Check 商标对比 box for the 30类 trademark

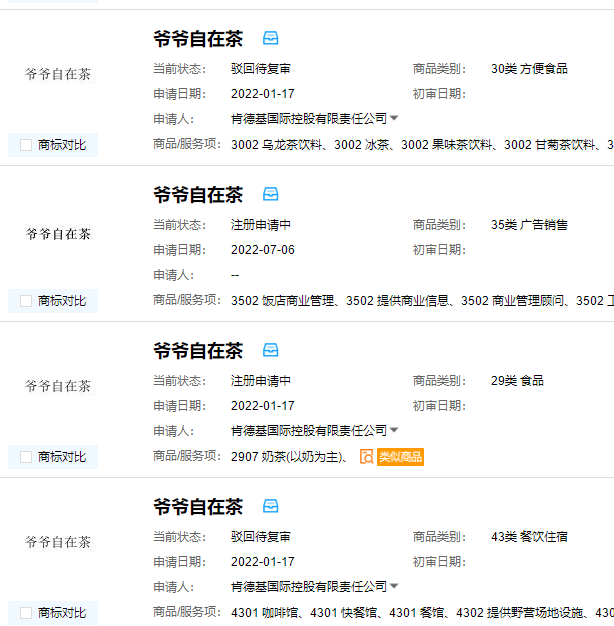26,145
